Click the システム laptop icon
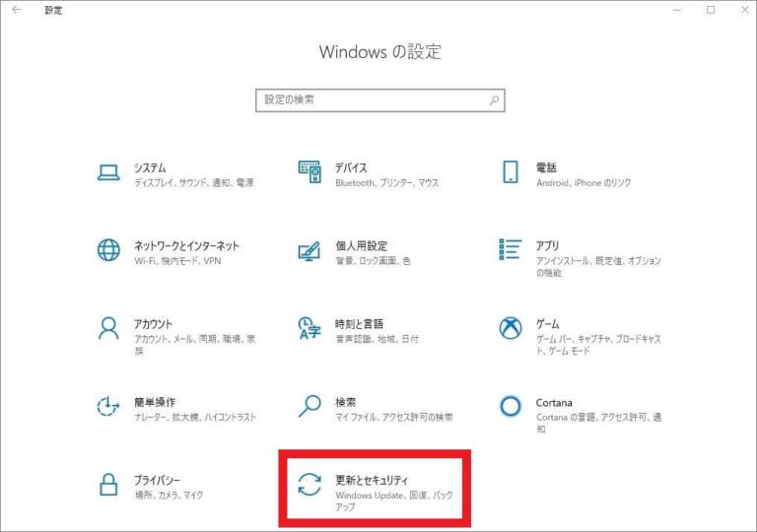 pyautogui.click(x=108, y=172)
